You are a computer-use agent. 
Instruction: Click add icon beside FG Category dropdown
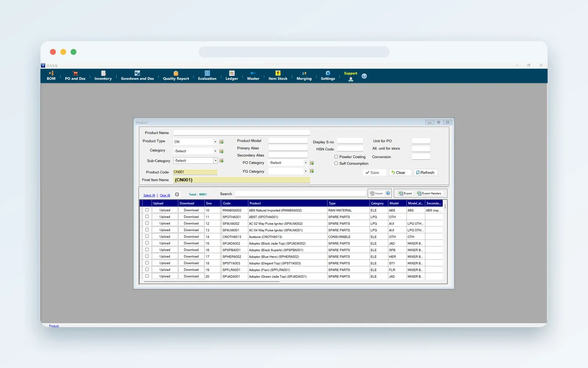(x=312, y=171)
